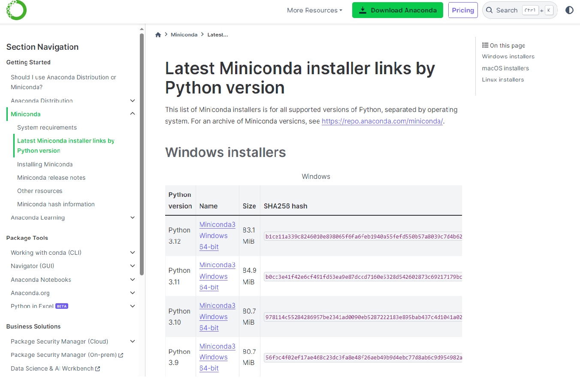
Task: Open 'Should I use Anaconda Distribution or Miniconda?'
Action: click(63, 82)
